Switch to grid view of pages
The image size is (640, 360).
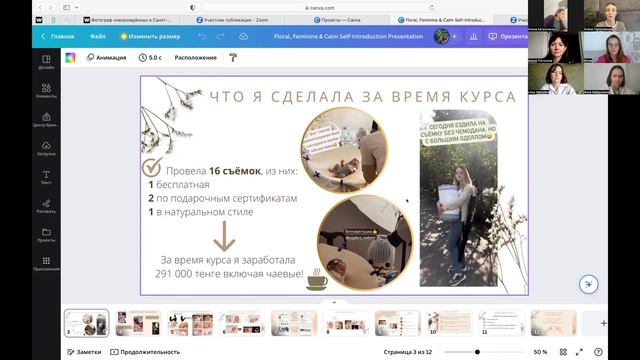(563, 352)
